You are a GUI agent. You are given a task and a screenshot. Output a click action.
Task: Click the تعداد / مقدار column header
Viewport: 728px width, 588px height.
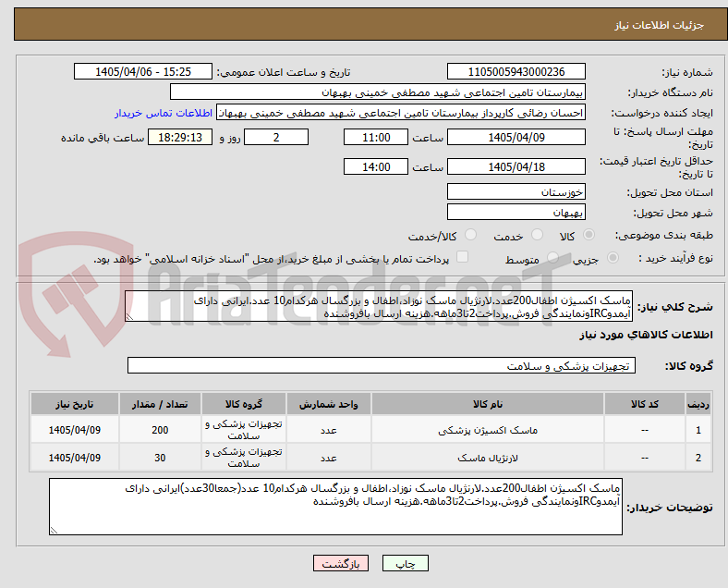[x=160, y=404]
